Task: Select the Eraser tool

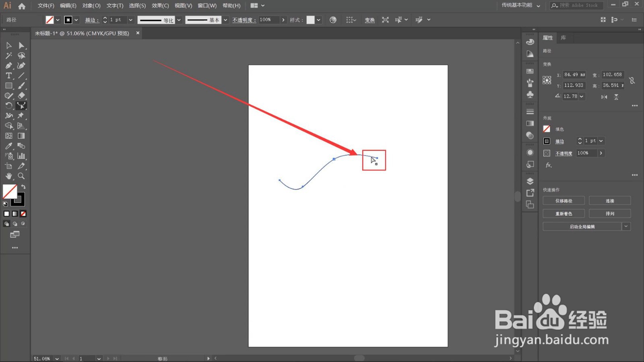Action: [x=21, y=96]
